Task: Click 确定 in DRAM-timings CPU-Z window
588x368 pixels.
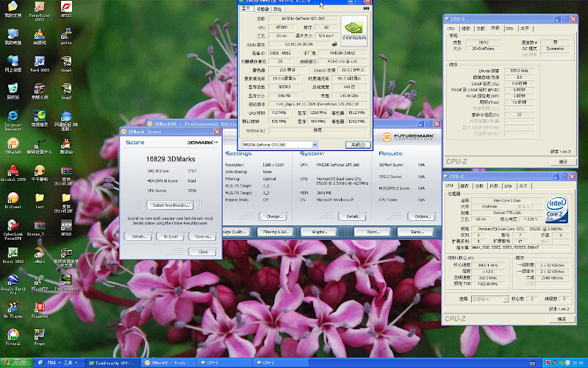Action: [x=563, y=161]
